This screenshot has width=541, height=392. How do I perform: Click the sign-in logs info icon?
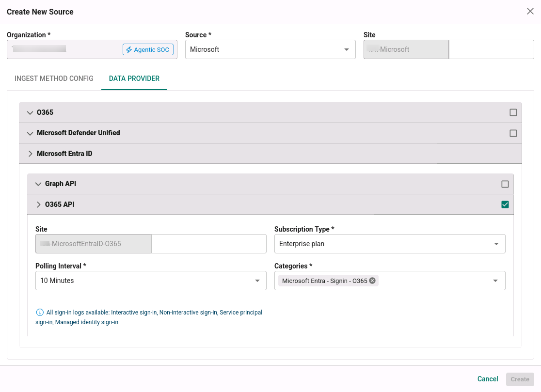click(x=40, y=313)
